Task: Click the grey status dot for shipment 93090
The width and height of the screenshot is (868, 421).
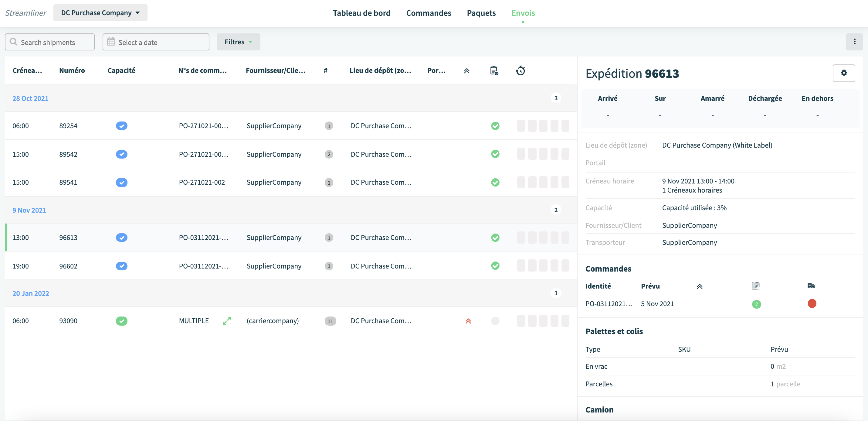Action: 495,321
